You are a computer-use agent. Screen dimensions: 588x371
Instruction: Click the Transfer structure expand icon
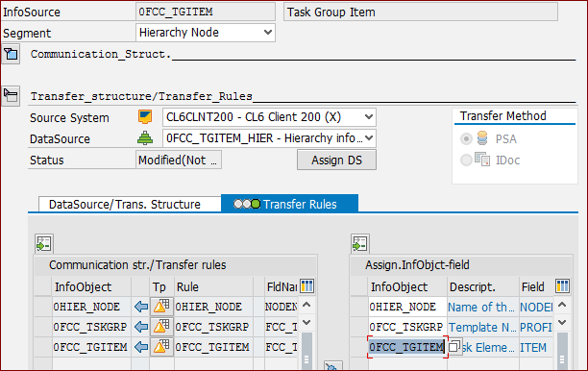(x=11, y=96)
